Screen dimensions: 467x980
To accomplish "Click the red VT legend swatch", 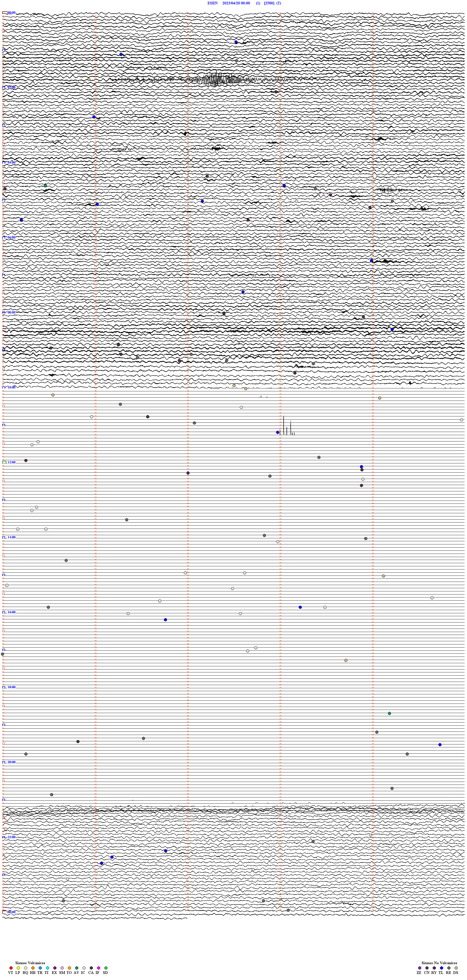I will click(x=11, y=968).
